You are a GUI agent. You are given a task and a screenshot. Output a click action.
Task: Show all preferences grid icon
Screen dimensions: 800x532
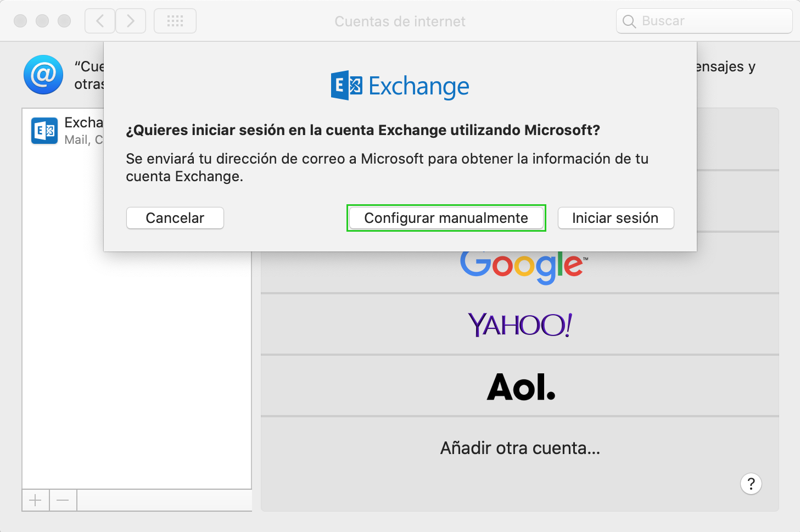click(175, 21)
